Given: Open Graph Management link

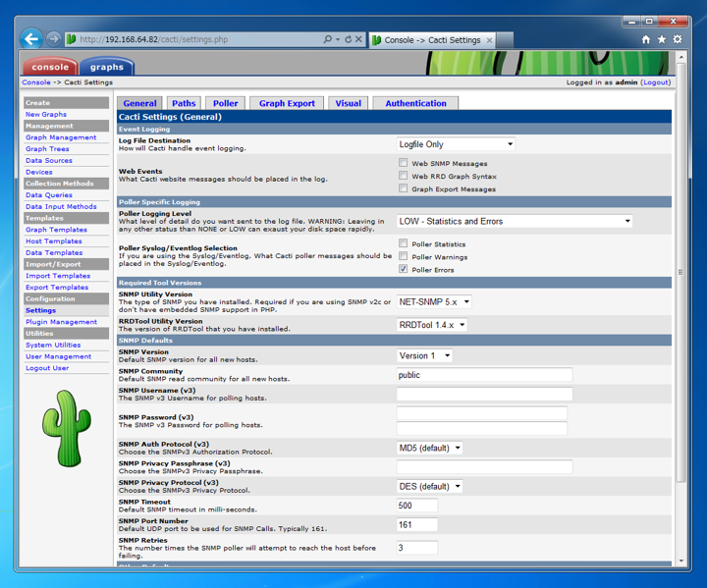Looking at the screenshot, I should (x=61, y=137).
